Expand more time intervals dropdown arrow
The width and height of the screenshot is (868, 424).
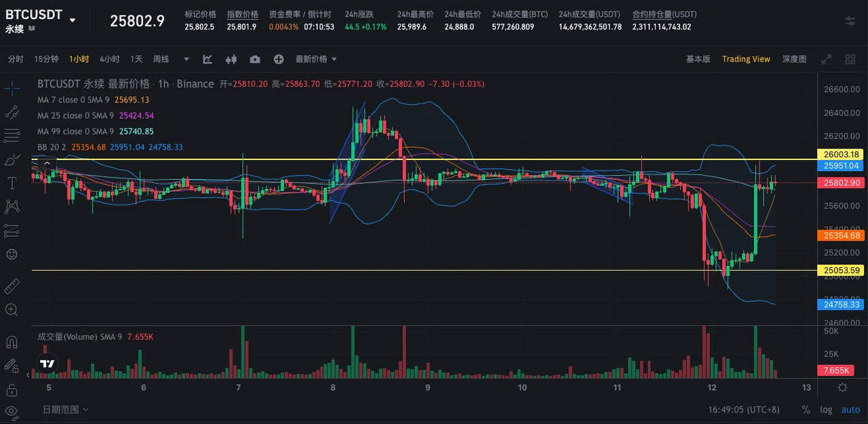pos(186,60)
